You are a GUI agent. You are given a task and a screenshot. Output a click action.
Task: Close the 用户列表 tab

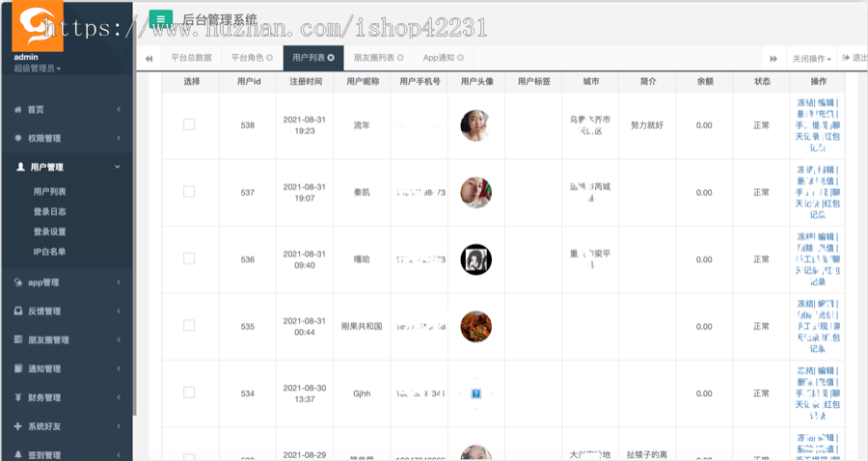click(x=331, y=58)
